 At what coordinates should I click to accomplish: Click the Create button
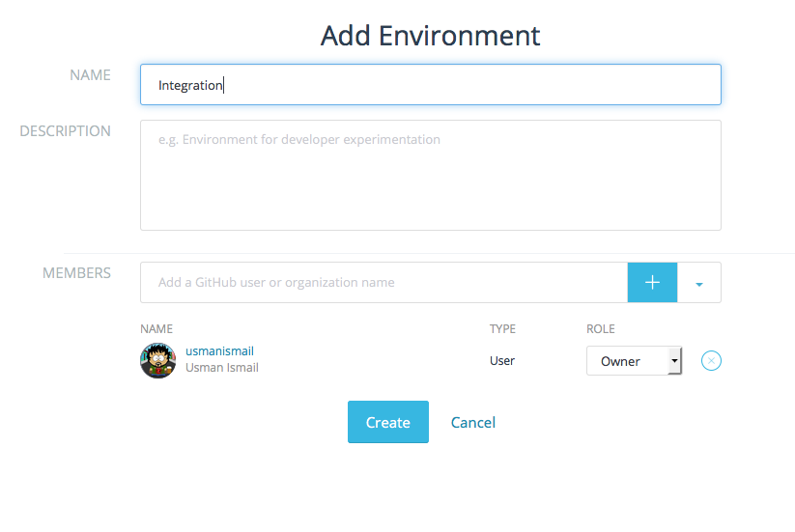click(x=387, y=422)
